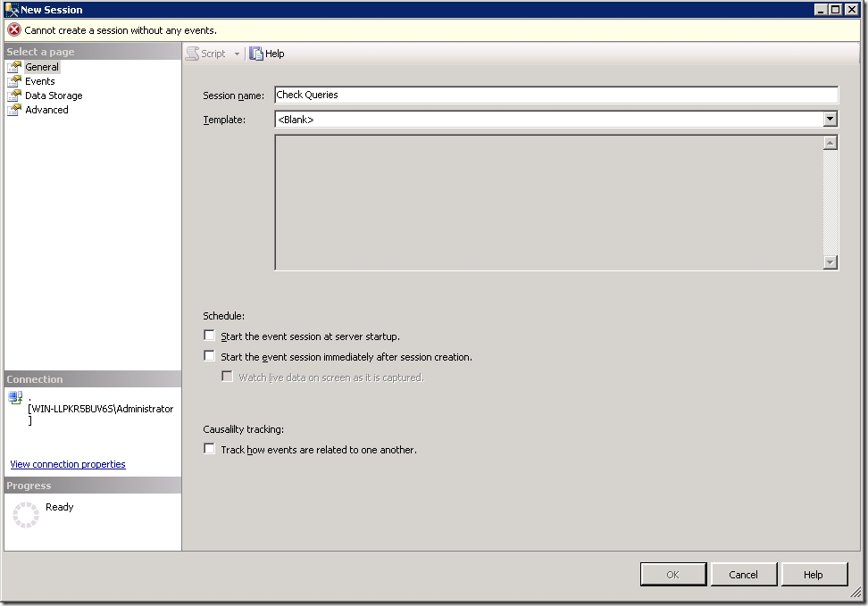Click the Template dropdown arrow button
This screenshot has width=868, height=606.
coord(830,119)
